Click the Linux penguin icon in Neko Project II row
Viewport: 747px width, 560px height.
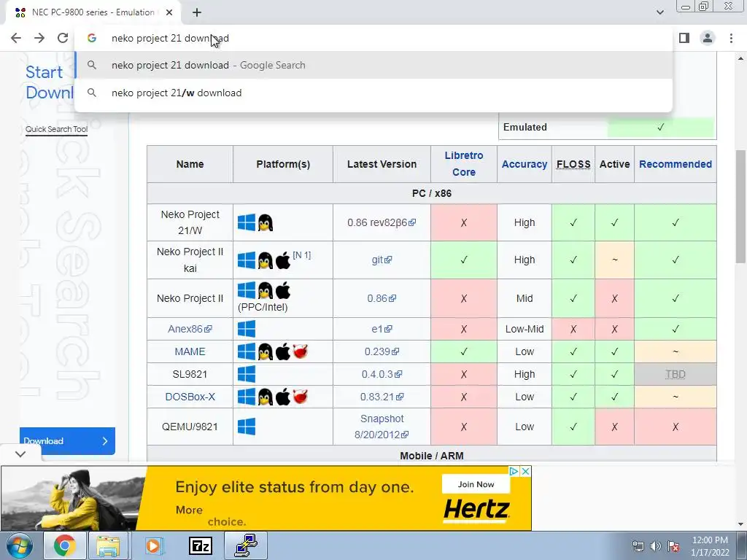click(x=266, y=290)
